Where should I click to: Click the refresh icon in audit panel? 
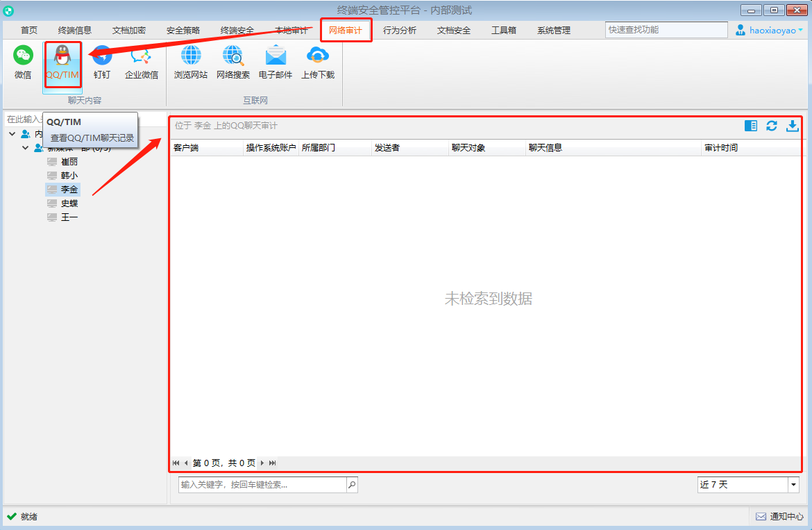coord(772,126)
